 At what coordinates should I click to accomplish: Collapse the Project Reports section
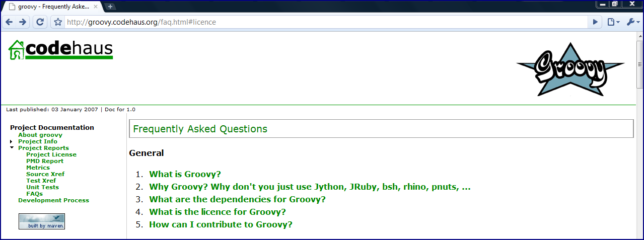point(11,148)
